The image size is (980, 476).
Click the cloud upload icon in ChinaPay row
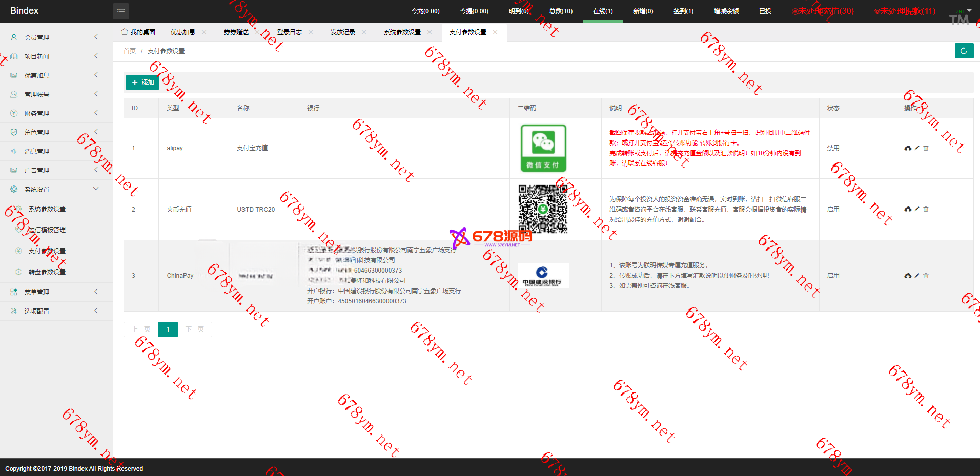tap(908, 276)
